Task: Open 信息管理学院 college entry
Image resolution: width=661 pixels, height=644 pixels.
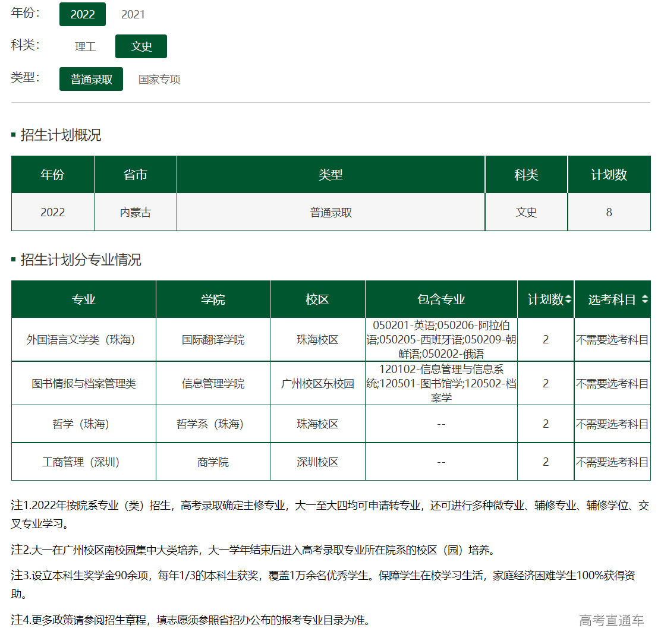Action: click(212, 383)
